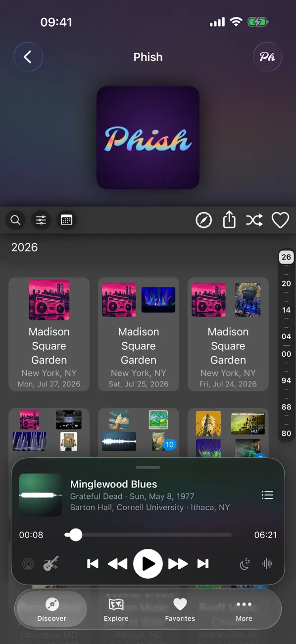Tap the Phish logo artwork
Screen dimensions: 296x644
coord(148,138)
